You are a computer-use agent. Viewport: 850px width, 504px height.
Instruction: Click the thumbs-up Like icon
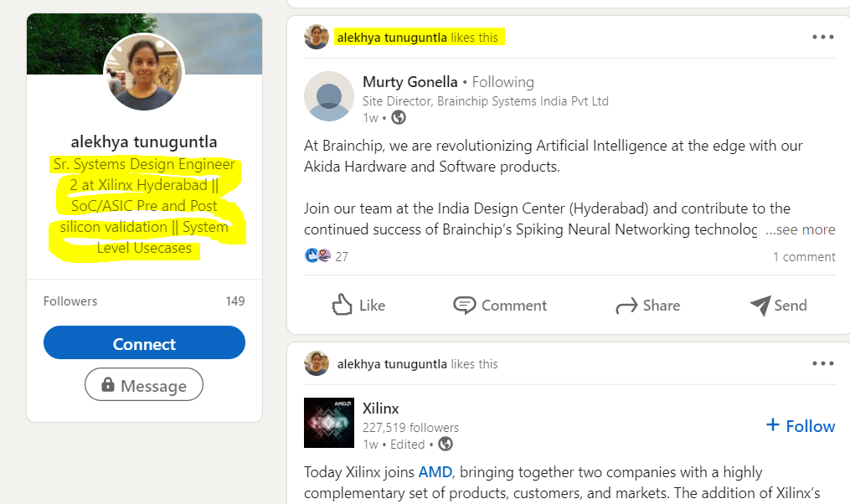(342, 305)
